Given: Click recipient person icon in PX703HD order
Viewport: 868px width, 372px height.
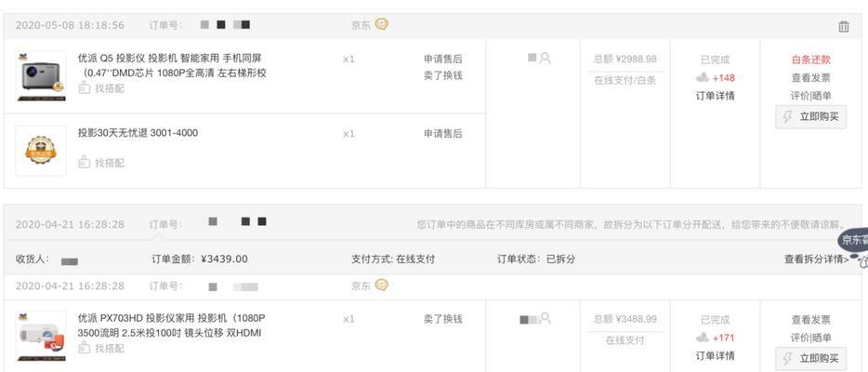Looking at the screenshot, I should coord(545,318).
